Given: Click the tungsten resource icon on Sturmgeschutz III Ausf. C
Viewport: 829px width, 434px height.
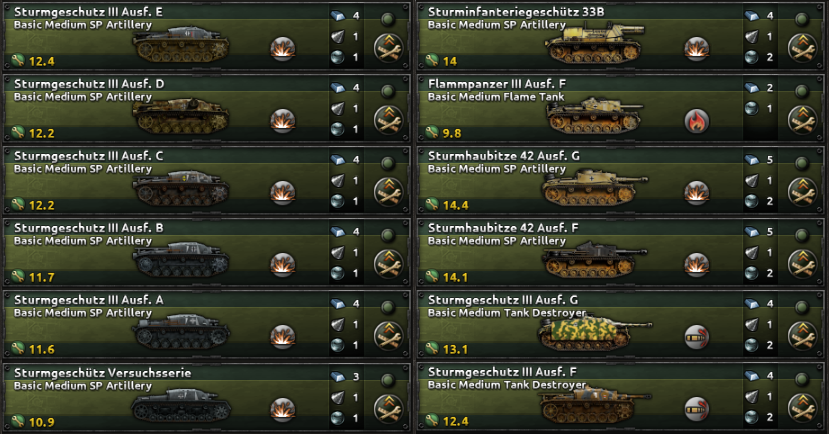Looking at the screenshot, I should pos(338,180).
